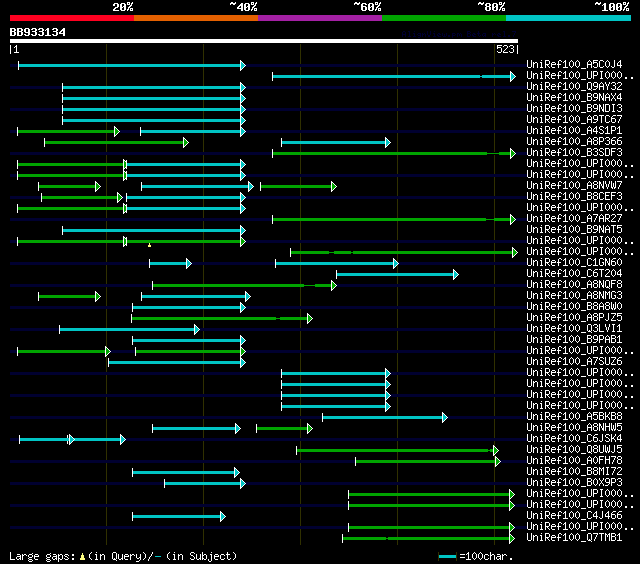Screen dimensions: 640x564
Task: Select the UniRef100_Q8UWJ5 label
Action: click(x=574, y=449)
